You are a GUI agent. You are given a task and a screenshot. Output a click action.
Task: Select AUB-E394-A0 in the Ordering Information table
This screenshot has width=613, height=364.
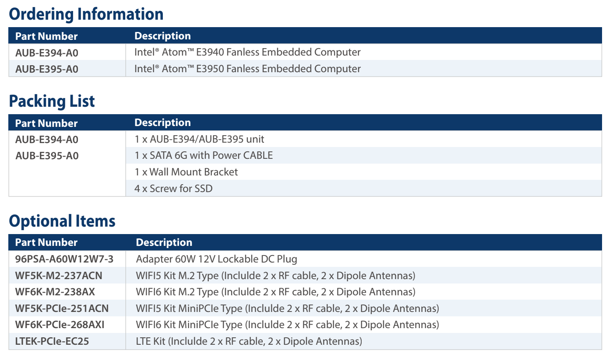pyautogui.click(x=47, y=53)
